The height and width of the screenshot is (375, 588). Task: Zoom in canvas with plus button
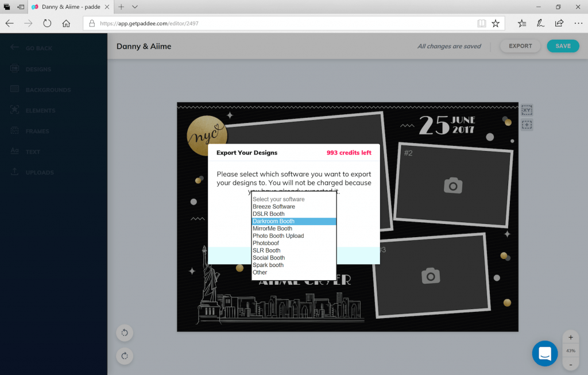coord(570,337)
